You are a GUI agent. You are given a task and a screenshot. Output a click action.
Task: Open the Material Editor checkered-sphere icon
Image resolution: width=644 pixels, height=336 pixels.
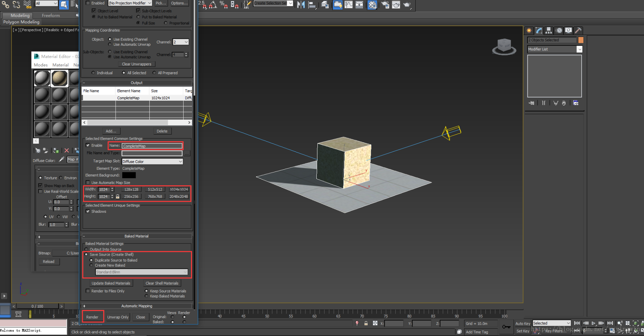click(x=372, y=5)
